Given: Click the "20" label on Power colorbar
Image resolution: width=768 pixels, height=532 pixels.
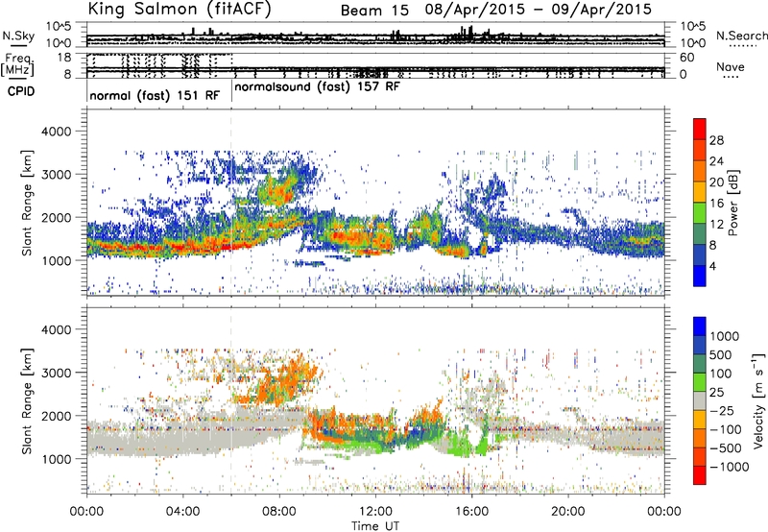Looking at the screenshot, I should 716,182.
